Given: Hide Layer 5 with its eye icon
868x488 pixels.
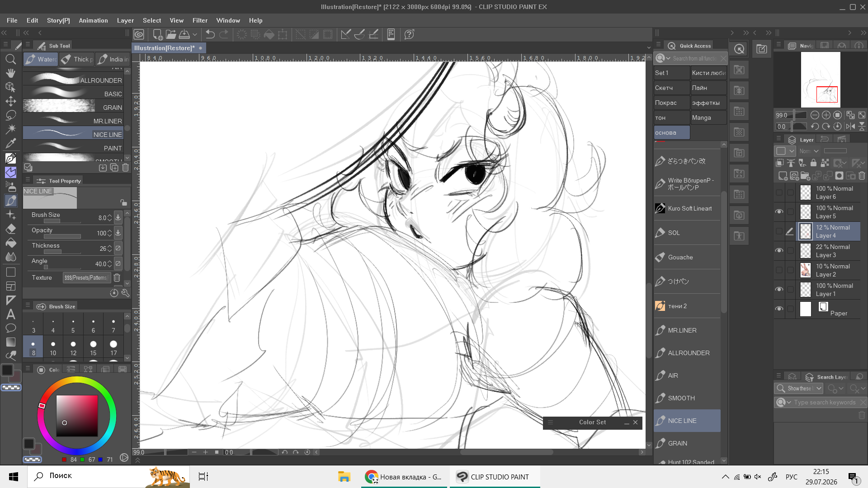Looking at the screenshot, I should (779, 212).
